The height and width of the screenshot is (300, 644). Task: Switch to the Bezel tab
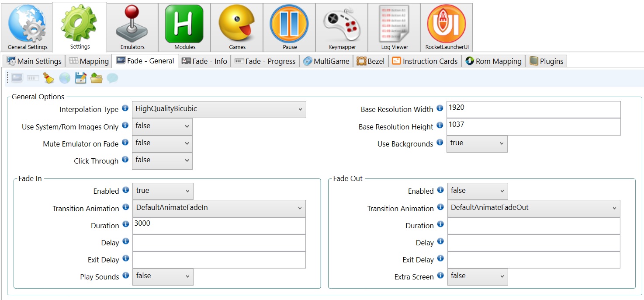[x=371, y=61]
